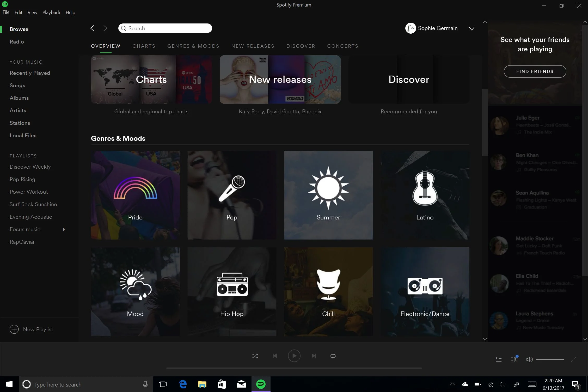Open RapCaviar playlist
Image resolution: width=588 pixels, height=392 pixels.
22,242
